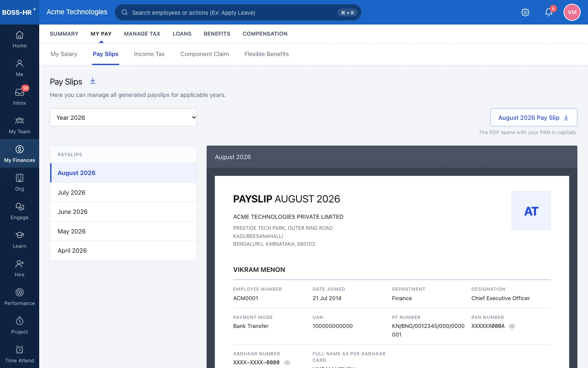The width and height of the screenshot is (588, 368).
Task: Open the Learn section
Action: pyautogui.click(x=20, y=240)
